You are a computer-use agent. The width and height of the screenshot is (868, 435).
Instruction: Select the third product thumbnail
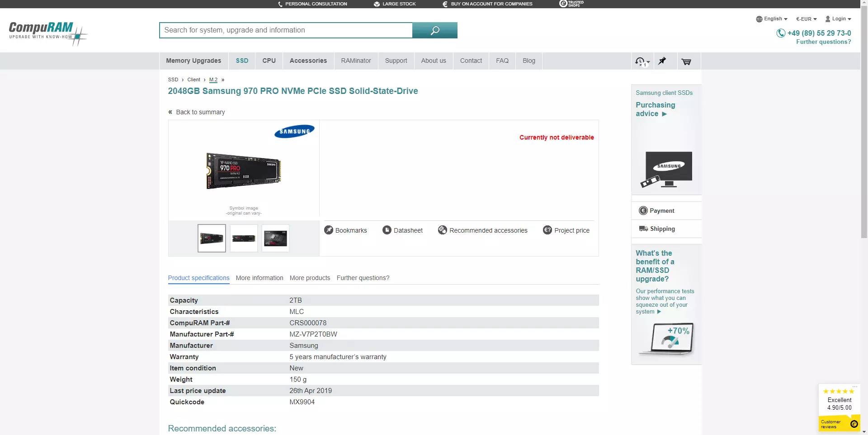(275, 238)
